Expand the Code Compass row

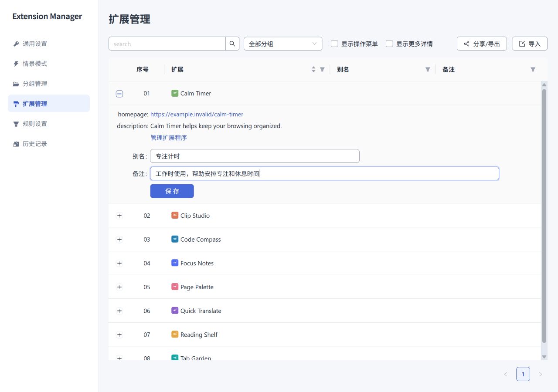(x=119, y=239)
